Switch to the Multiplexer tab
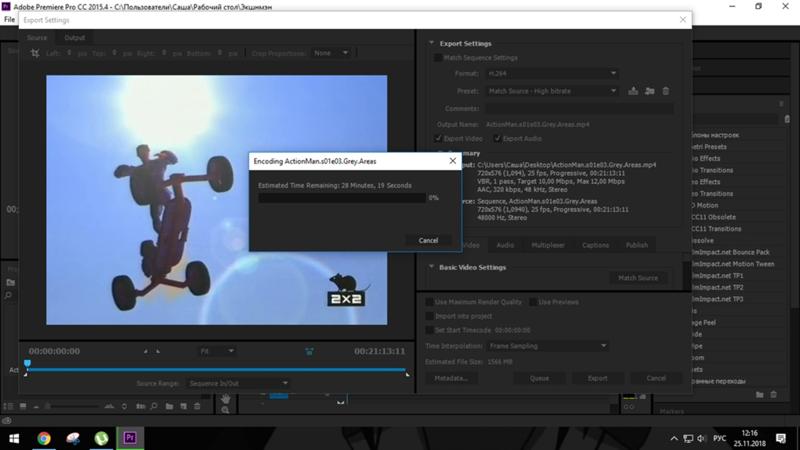Screen dimensions: 800x450 click(548, 245)
